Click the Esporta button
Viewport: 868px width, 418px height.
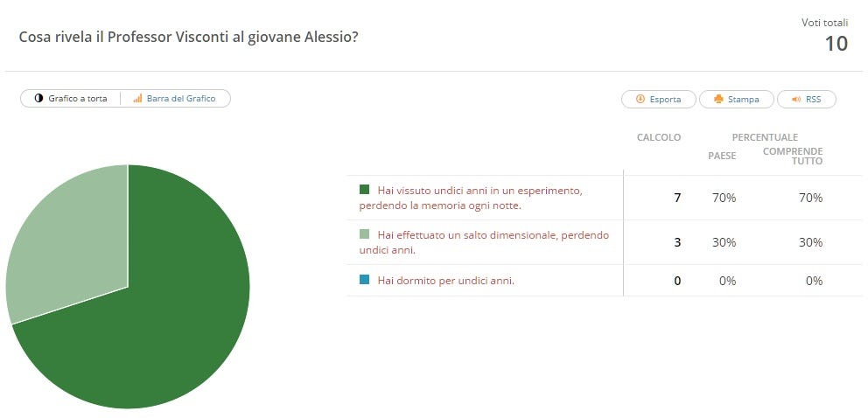tap(659, 99)
